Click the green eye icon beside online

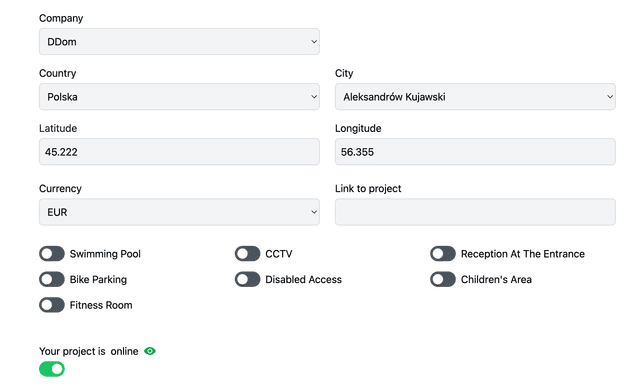(150, 351)
